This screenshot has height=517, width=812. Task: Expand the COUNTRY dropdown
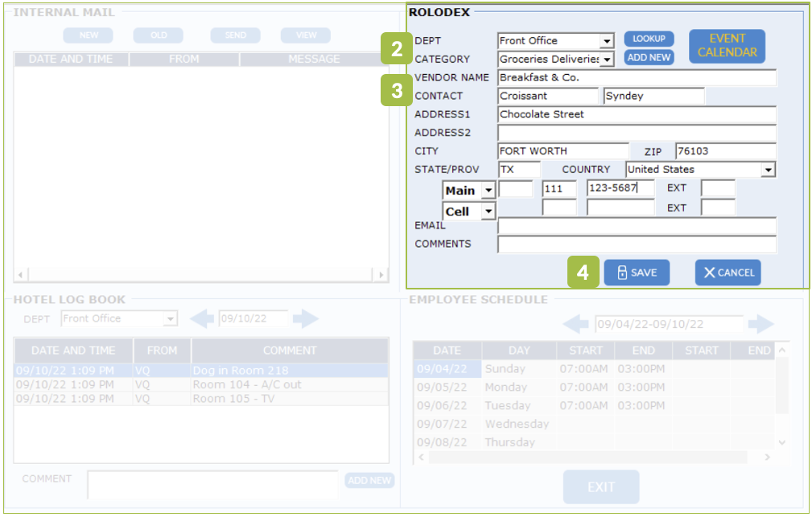[x=769, y=170]
